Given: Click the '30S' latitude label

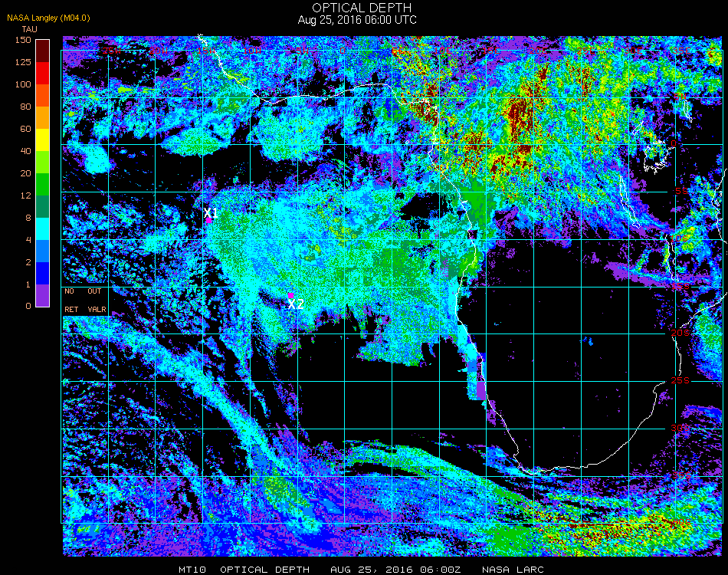Looking at the screenshot, I should 680,428.
